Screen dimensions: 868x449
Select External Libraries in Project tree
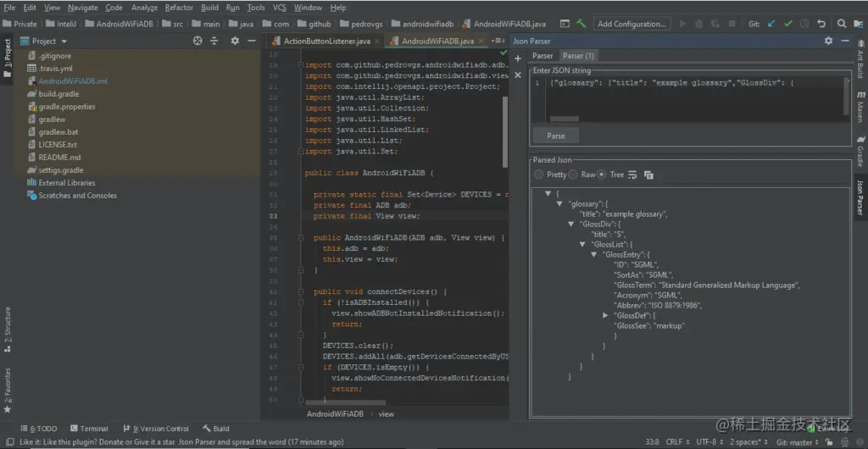pyautogui.click(x=66, y=183)
